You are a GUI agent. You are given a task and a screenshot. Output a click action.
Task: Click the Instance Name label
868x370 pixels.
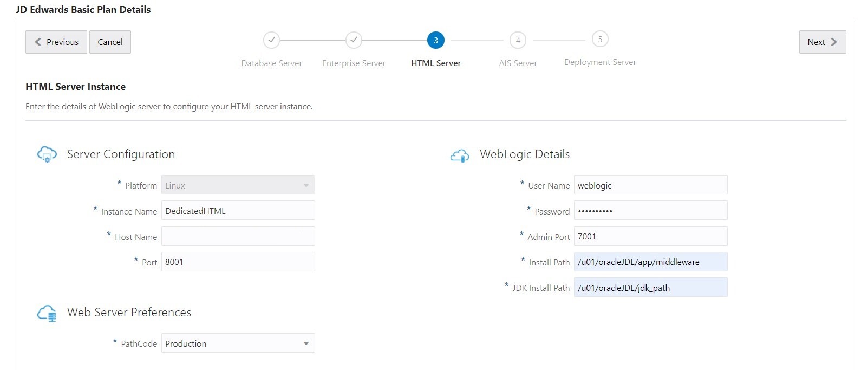pyautogui.click(x=129, y=211)
